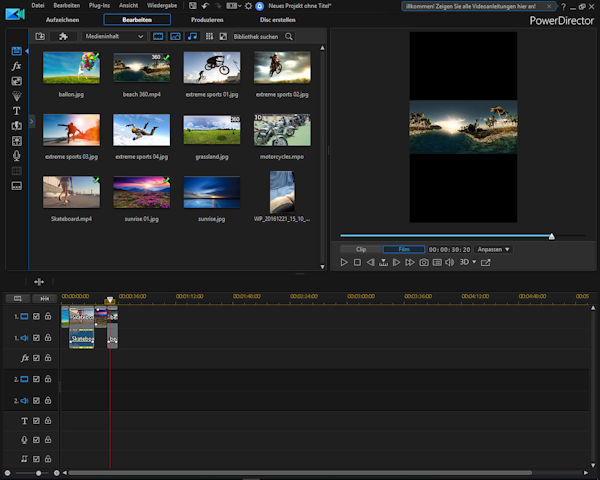Viewport: 600px width, 480px height.
Task: Lock video track 2
Action: tap(48, 379)
